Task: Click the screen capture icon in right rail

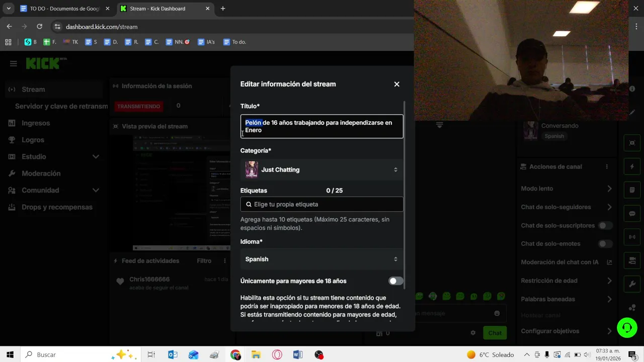Action: (632, 143)
